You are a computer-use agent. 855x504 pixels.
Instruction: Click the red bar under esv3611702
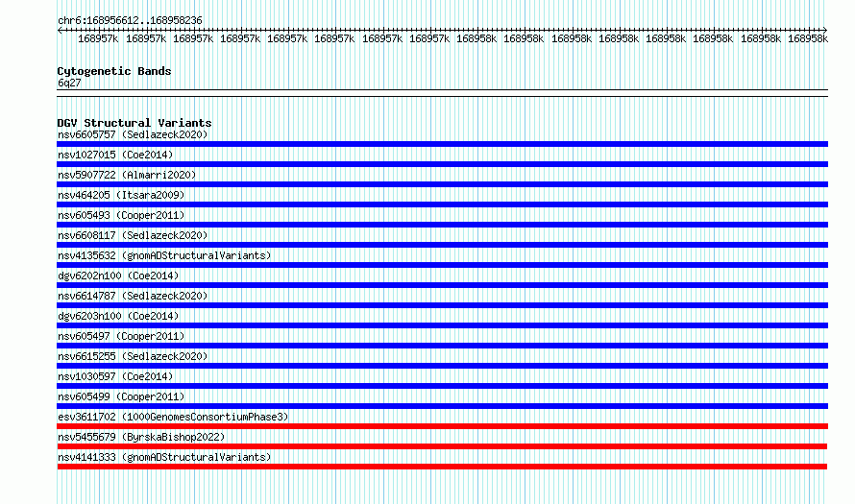pyautogui.click(x=442, y=426)
